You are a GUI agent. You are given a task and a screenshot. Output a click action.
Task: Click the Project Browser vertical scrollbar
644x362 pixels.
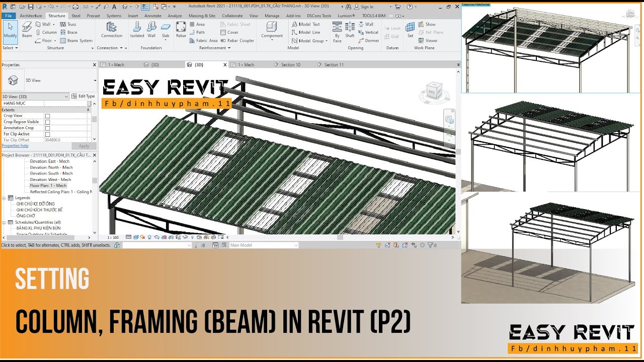tap(95, 196)
